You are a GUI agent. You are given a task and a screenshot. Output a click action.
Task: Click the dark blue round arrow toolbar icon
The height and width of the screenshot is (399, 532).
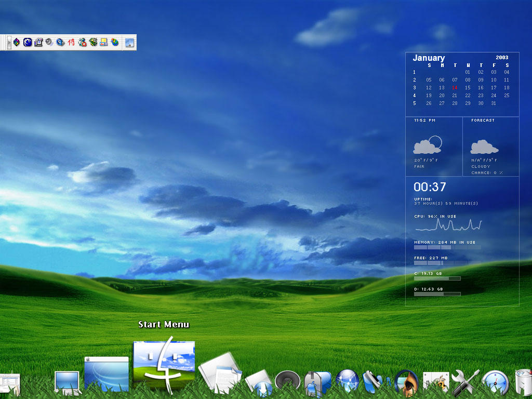(28, 42)
